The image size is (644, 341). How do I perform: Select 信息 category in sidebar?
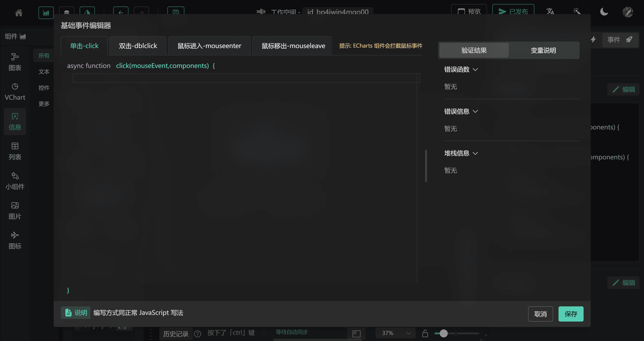click(15, 122)
